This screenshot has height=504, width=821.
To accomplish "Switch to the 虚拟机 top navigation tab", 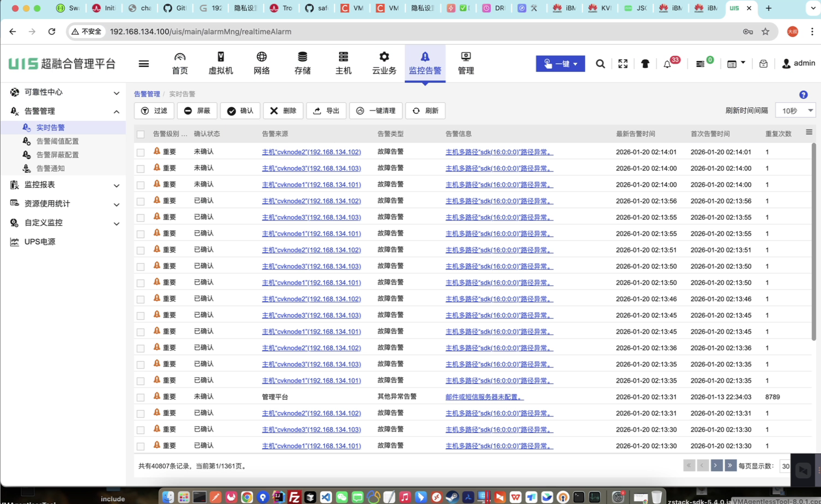I will (221, 63).
